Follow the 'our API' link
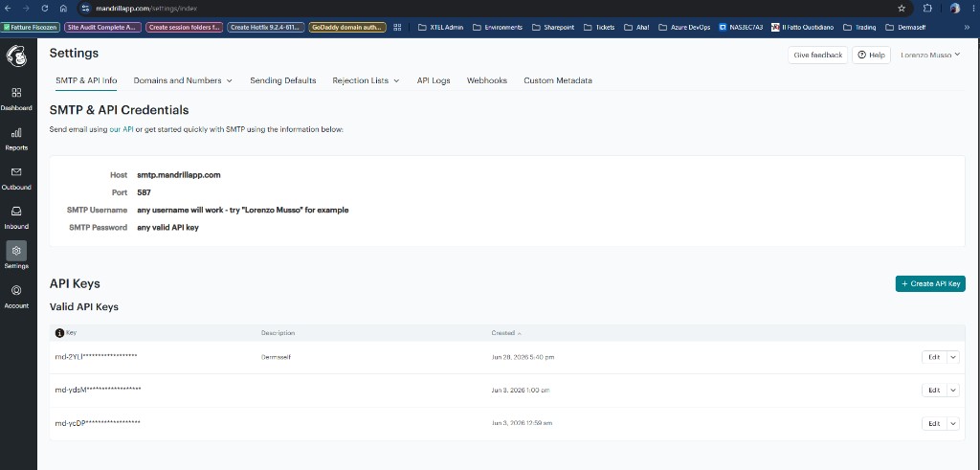The image size is (980, 470). (x=122, y=130)
